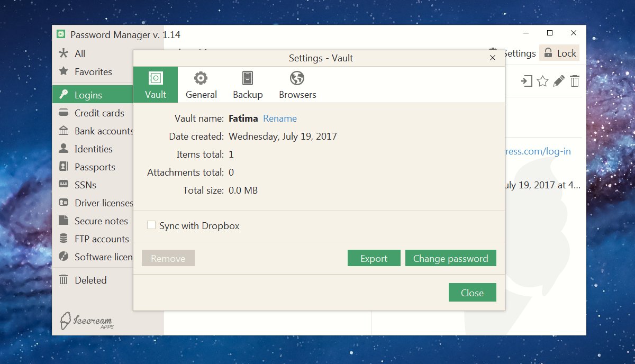Screen dimensions: 635x364
Task: Click the green Close button
Action: [473, 293]
